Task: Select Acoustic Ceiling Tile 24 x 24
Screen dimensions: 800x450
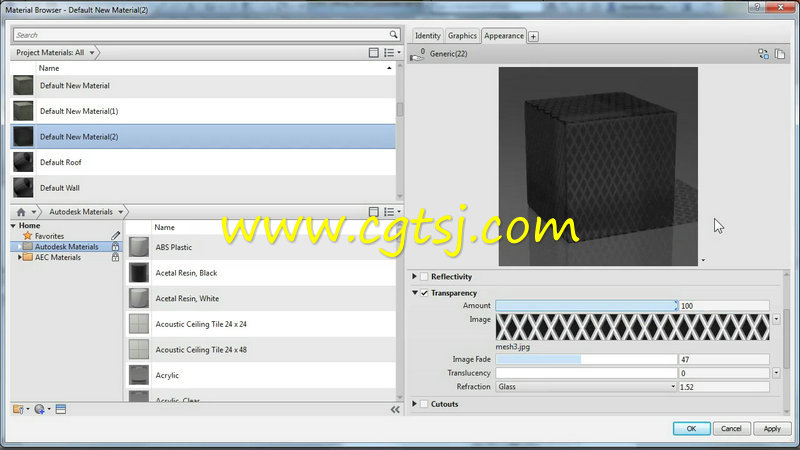Action: [x=261, y=324]
